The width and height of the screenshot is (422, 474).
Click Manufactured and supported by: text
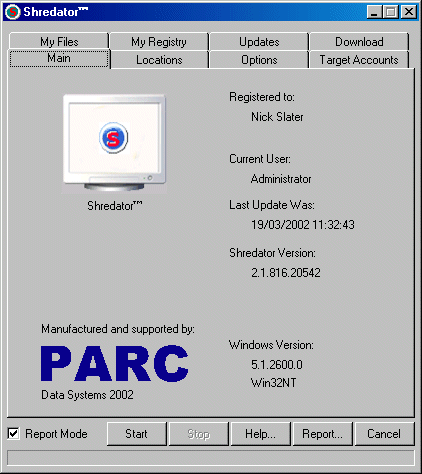[118, 329]
